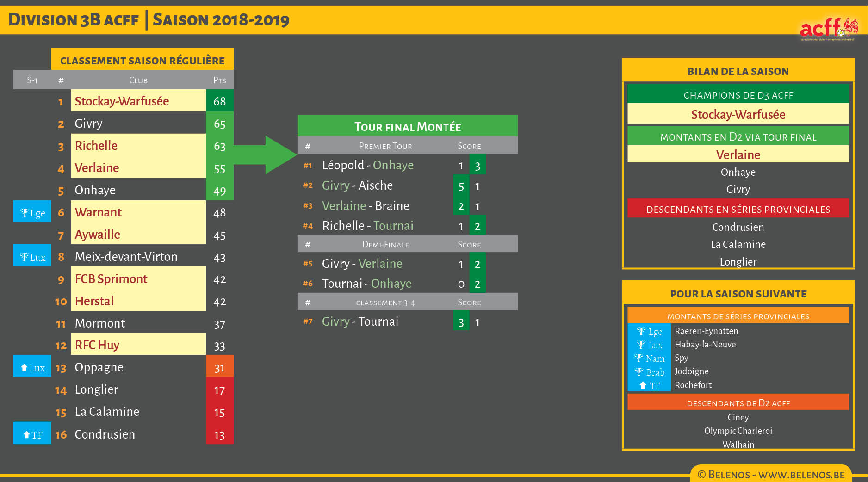Screen dimensions: 868x482
Task: Click the Lux trophy badge beside Meix-devant-Virton
Action: 32,257
